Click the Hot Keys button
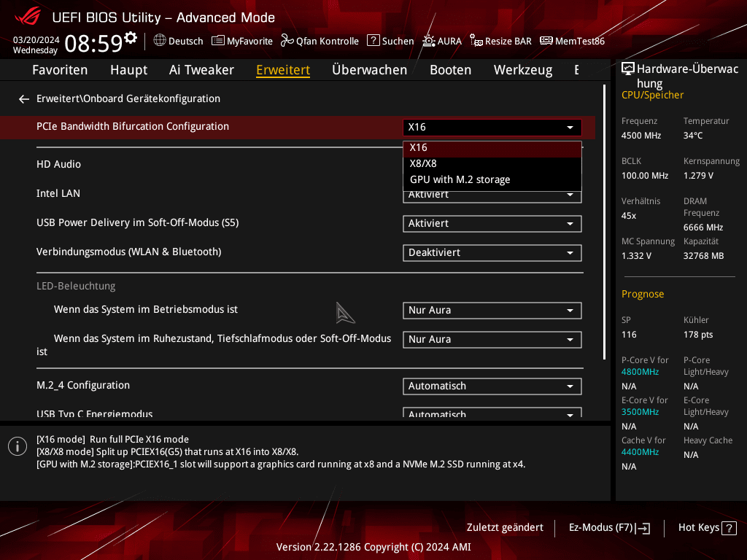 (x=708, y=528)
